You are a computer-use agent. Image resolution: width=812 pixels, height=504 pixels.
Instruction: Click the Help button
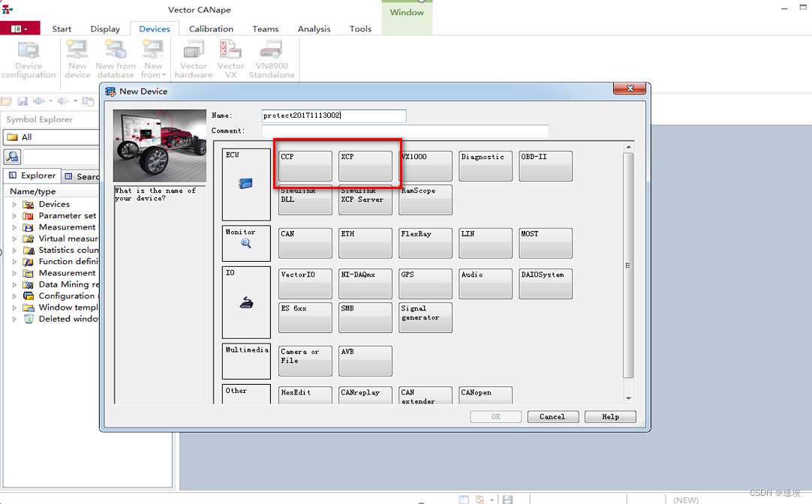(x=610, y=416)
